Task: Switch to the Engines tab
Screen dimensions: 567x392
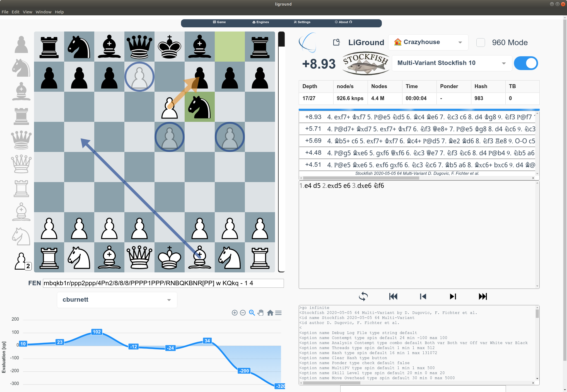Action: (x=261, y=22)
